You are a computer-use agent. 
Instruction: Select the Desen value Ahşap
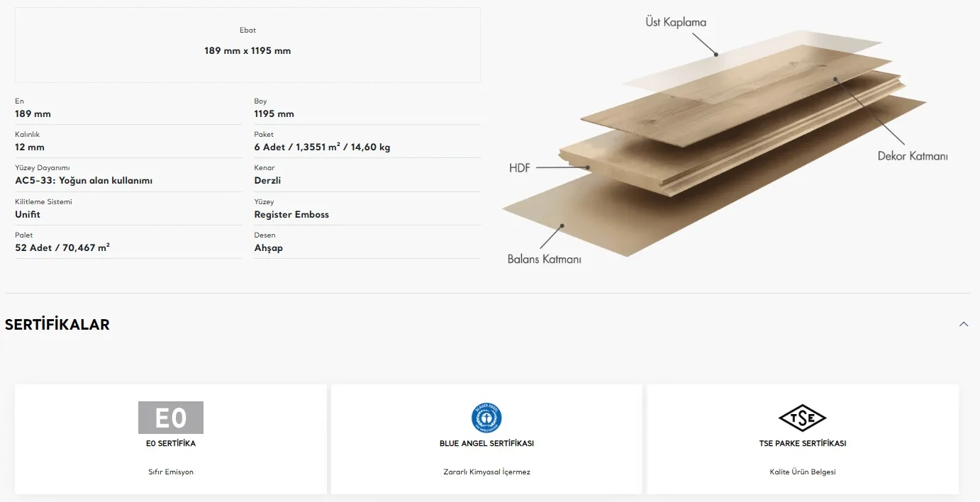click(269, 248)
